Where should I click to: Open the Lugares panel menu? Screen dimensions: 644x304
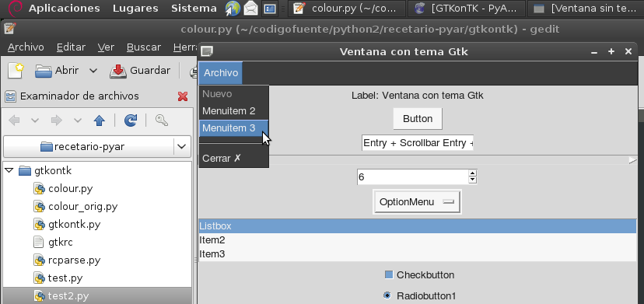[x=135, y=9]
